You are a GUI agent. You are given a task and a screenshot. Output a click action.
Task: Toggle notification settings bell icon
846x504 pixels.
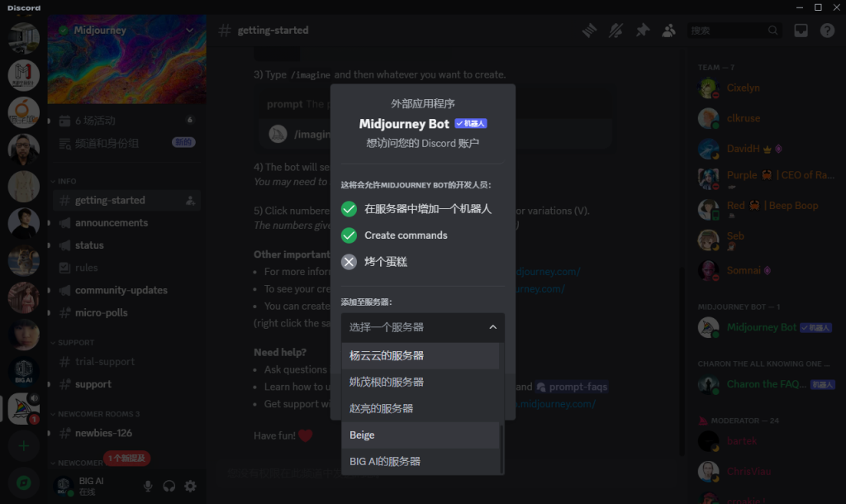click(615, 31)
